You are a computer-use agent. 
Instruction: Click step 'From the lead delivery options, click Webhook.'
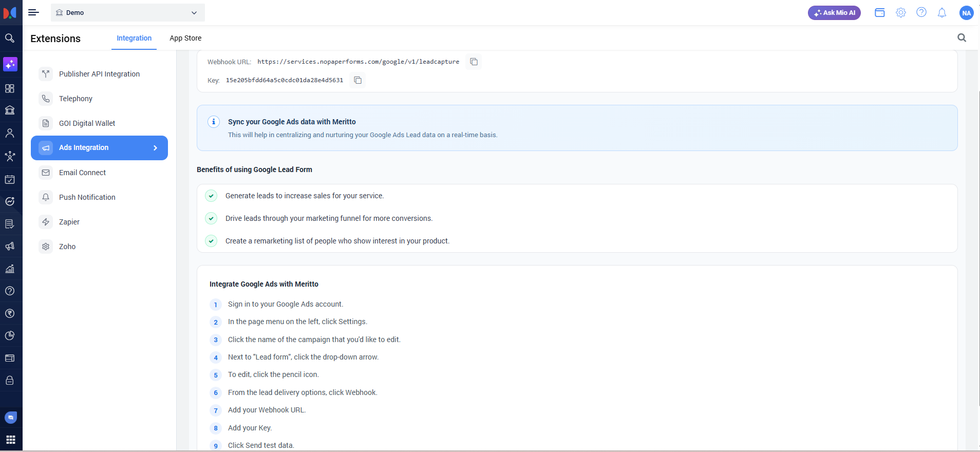303,392
